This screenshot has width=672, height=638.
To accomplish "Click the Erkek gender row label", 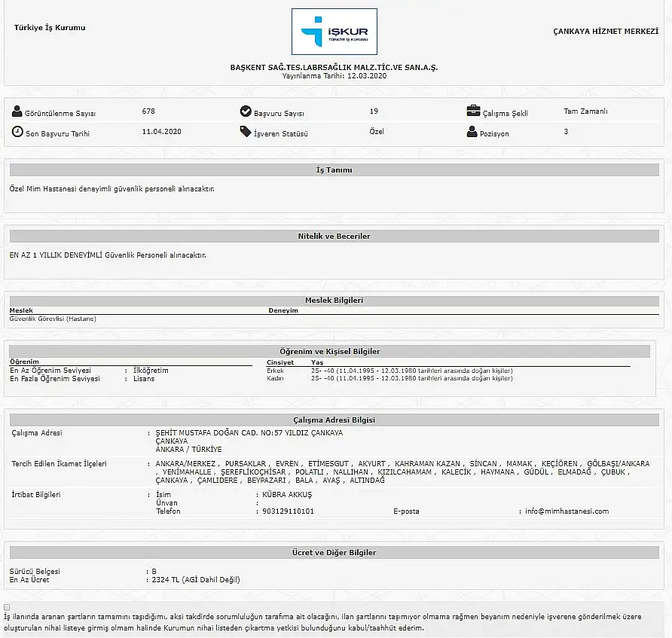I will tap(275, 371).
